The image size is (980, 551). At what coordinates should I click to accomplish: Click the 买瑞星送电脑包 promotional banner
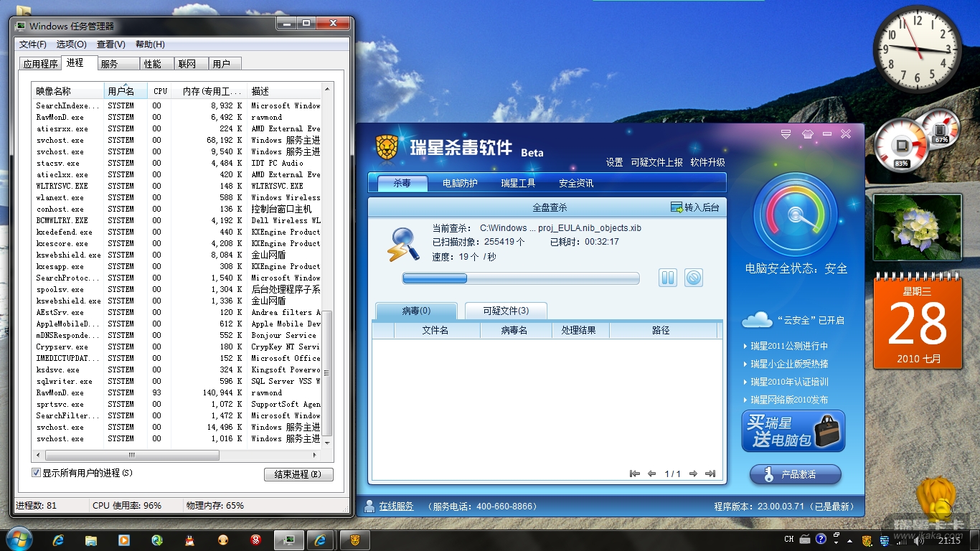(793, 431)
